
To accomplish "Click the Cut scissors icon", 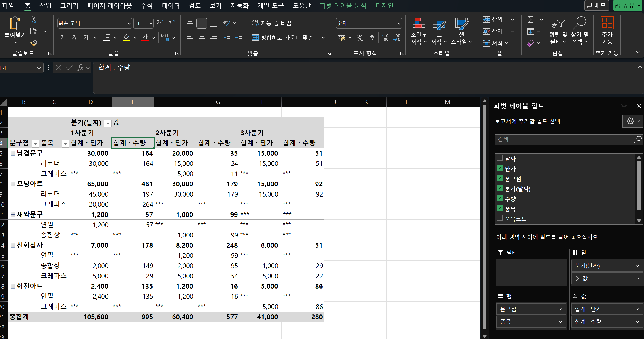I will tap(34, 20).
